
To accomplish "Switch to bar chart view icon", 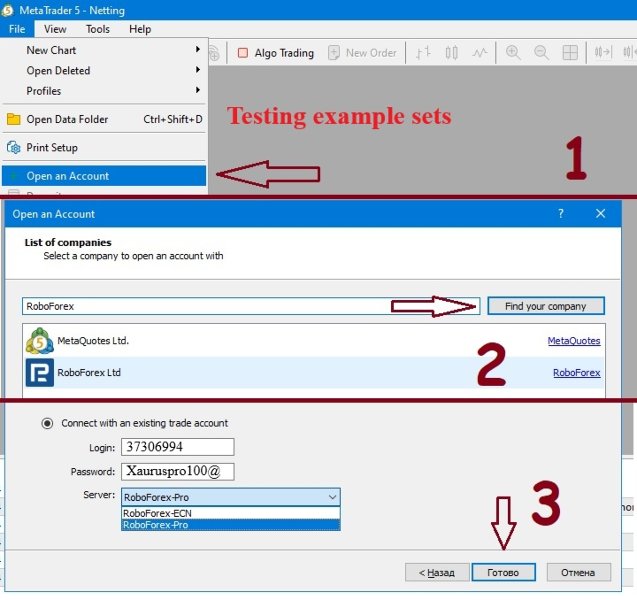I will (x=423, y=52).
